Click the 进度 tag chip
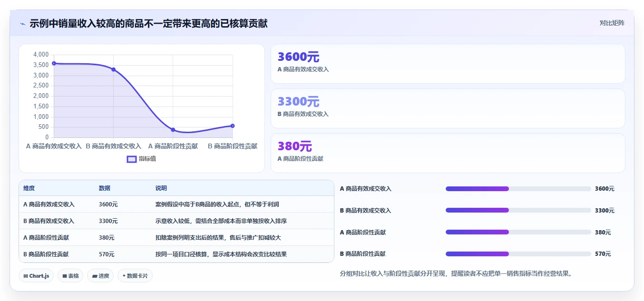Image resolution: width=644 pixels, height=301 pixels. (100, 276)
